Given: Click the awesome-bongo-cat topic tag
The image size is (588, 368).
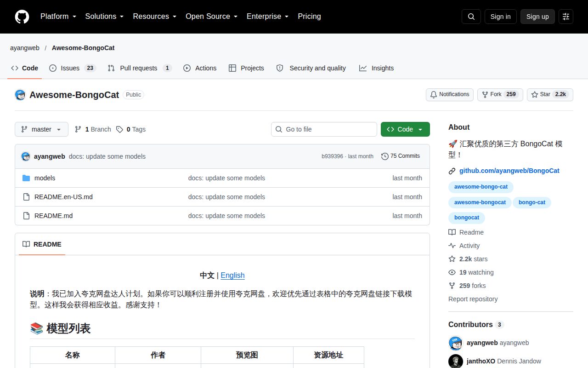Looking at the screenshot, I should (x=481, y=187).
